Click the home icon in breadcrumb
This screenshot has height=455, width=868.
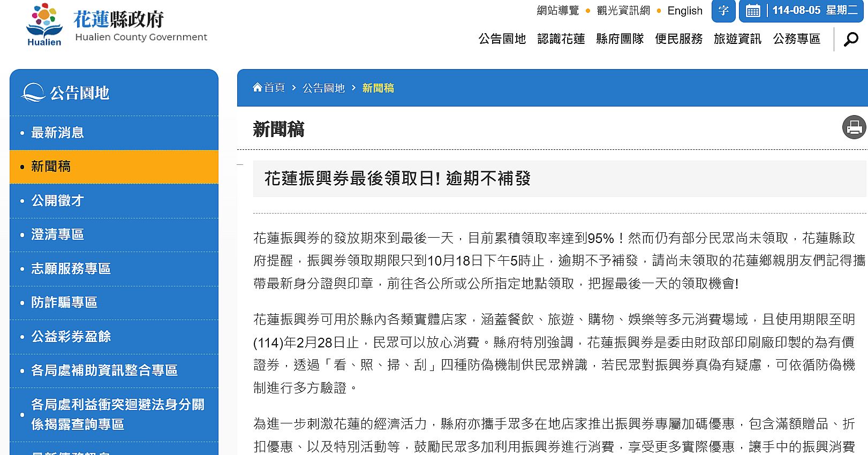point(258,87)
